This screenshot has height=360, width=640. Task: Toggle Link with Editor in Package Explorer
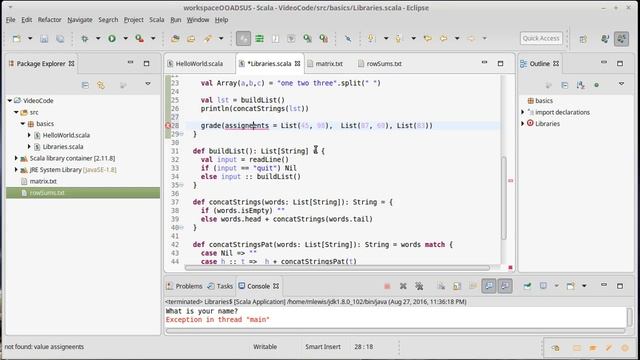pos(101,85)
